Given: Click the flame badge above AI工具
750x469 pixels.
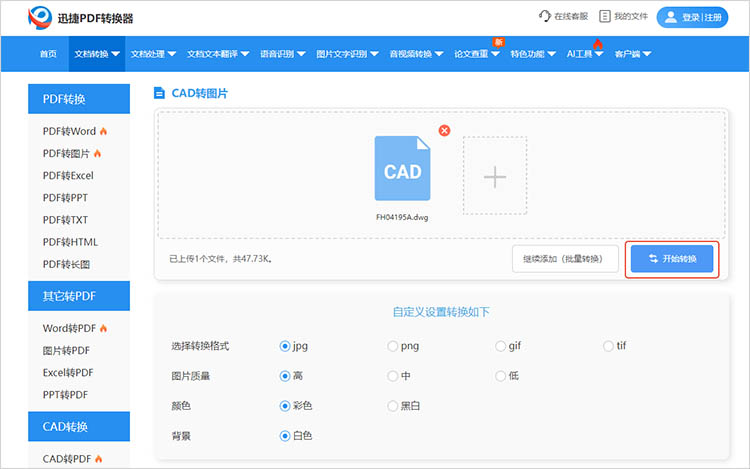Looking at the screenshot, I should coord(597,44).
